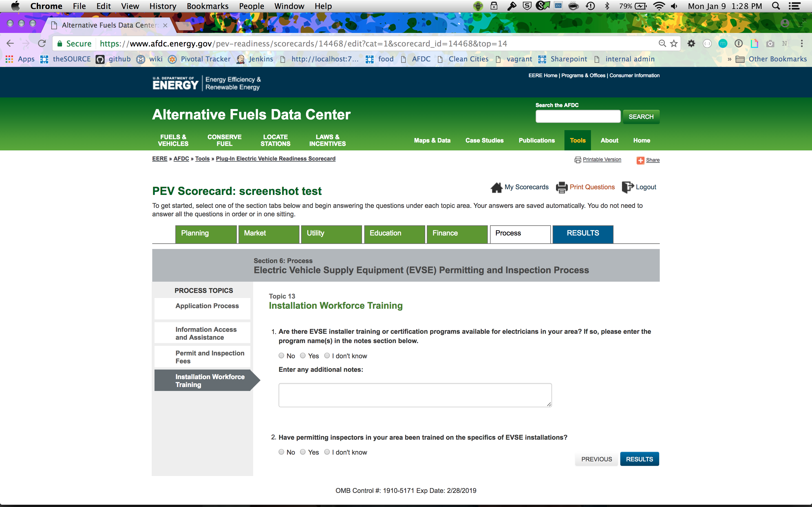Bookmark page with the star icon
The image size is (812, 507).
coord(674,44)
